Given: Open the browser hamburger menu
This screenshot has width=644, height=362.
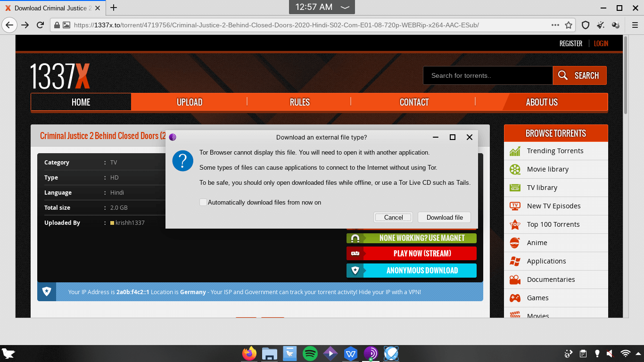Looking at the screenshot, I should coord(635,25).
